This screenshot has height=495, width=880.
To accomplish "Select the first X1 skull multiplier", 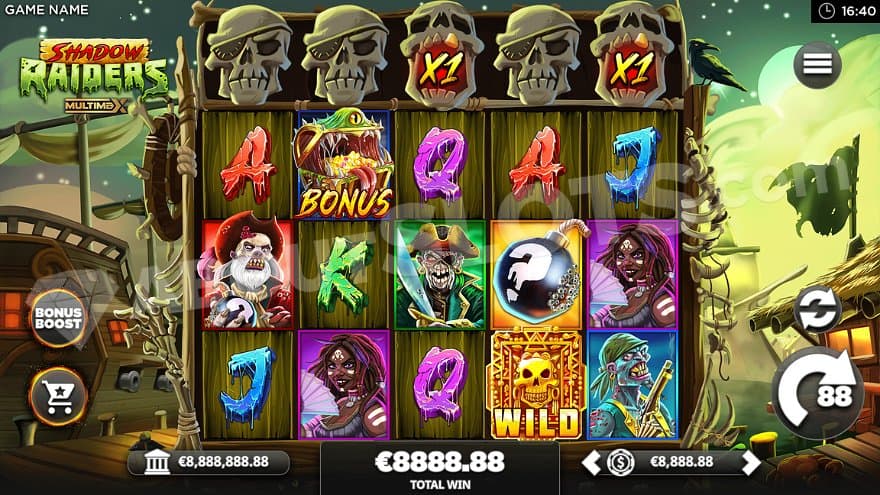I will (x=441, y=55).
